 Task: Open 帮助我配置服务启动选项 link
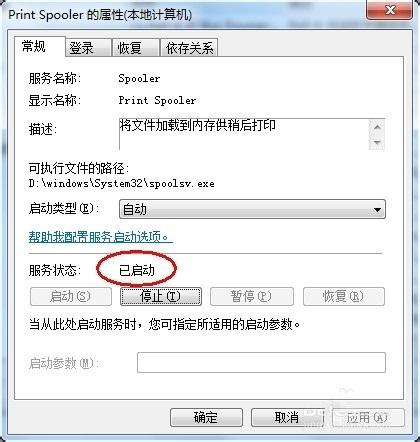point(100,237)
